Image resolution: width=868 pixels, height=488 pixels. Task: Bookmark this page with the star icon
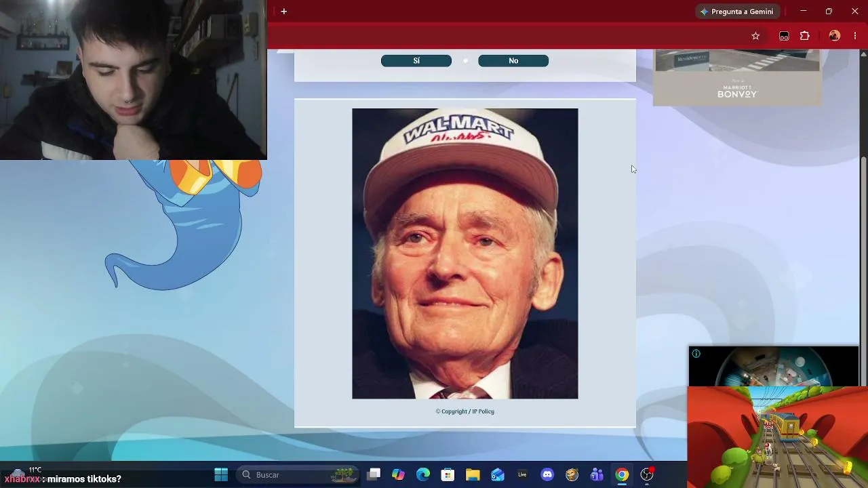[x=755, y=36]
